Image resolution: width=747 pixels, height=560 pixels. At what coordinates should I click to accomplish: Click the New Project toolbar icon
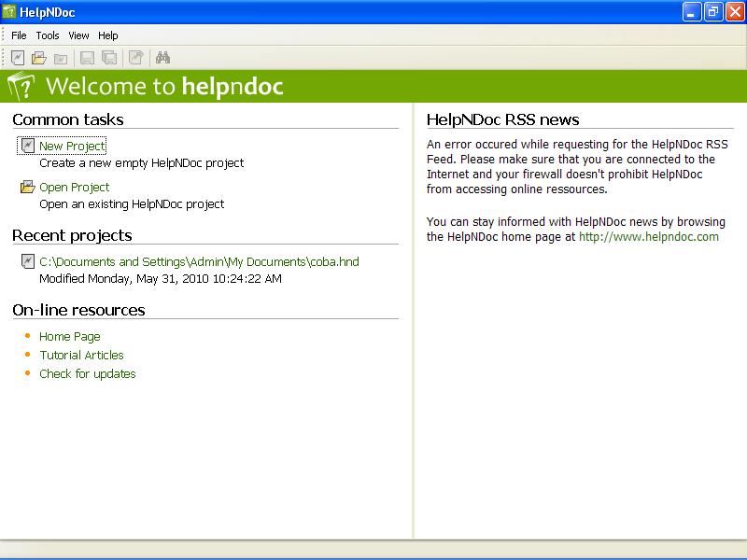[x=18, y=58]
